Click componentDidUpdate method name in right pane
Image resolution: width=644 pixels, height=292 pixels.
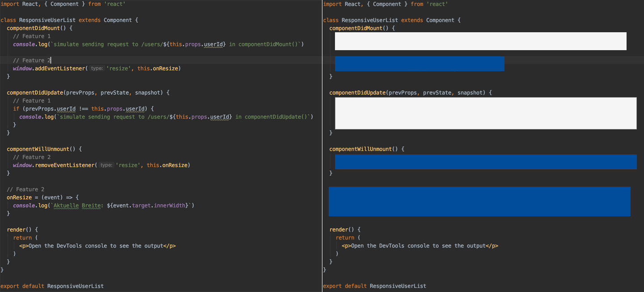(357, 93)
